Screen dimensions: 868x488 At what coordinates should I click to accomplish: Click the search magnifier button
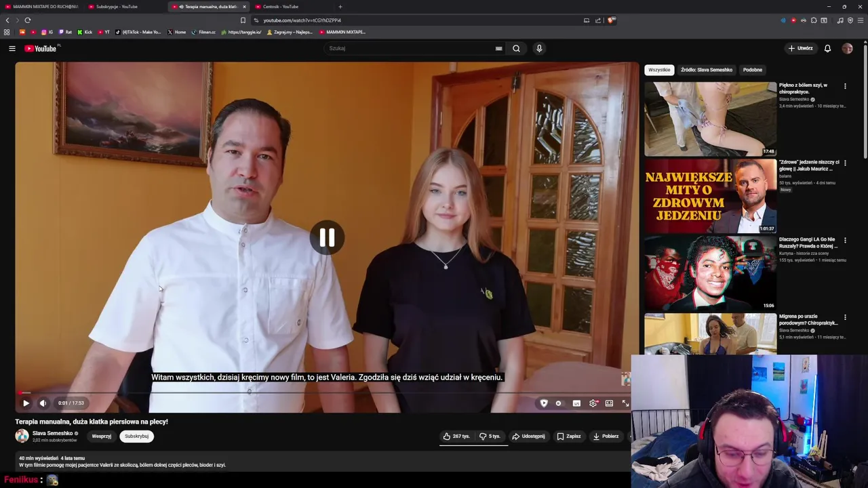[x=516, y=48]
